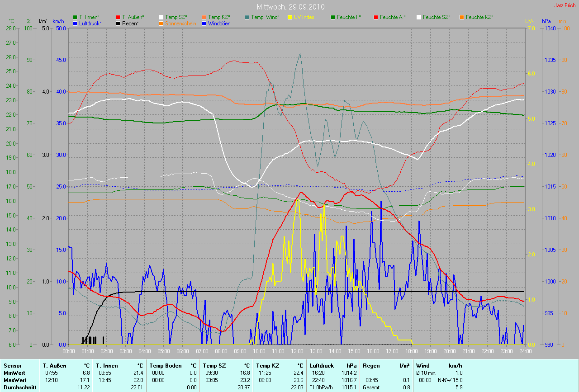Click the black Regen legend marker
The image size is (579, 392).
click(x=119, y=23)
